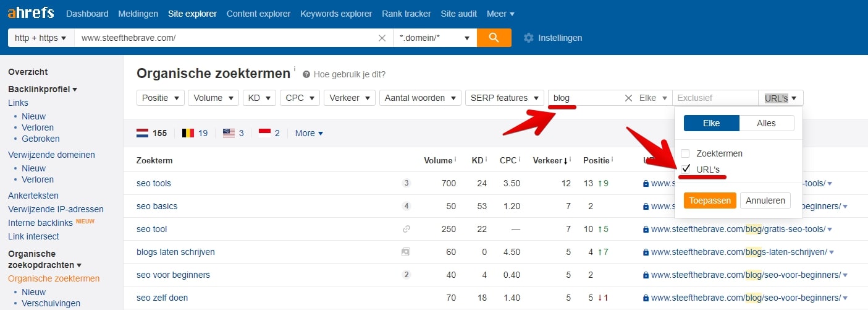Click the ahrefs logo

pos(31,13)
